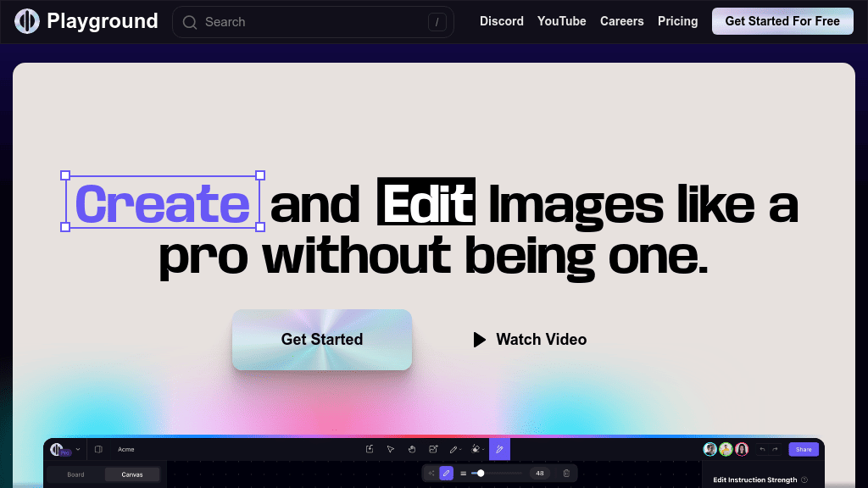Toggle the stroke style option beside the slider

[463, 473]
